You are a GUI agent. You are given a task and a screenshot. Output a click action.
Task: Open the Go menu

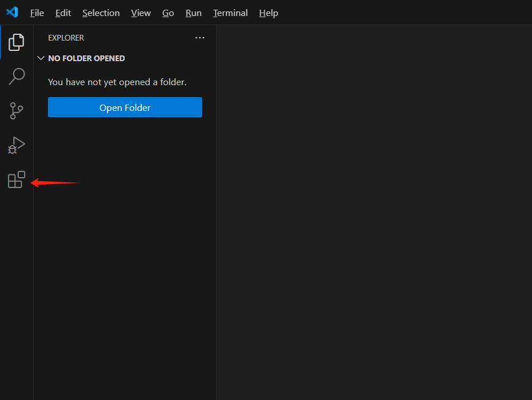pyautogui.click(x=168, y=13)
